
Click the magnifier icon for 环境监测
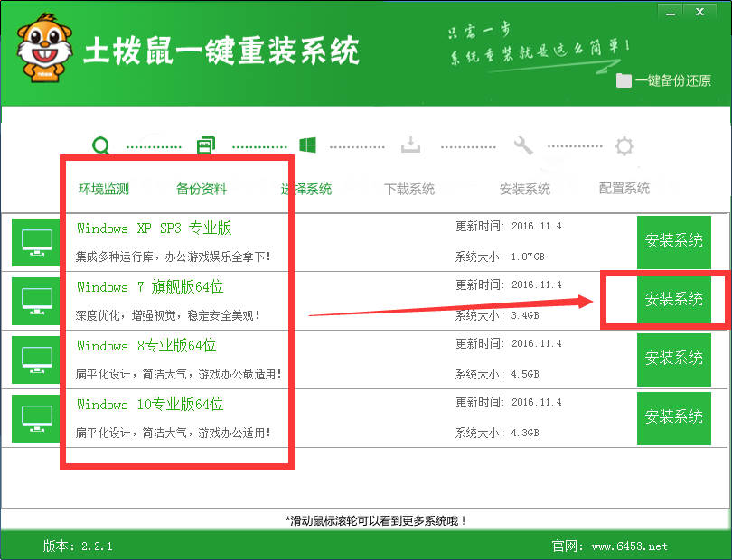(102, 146)
